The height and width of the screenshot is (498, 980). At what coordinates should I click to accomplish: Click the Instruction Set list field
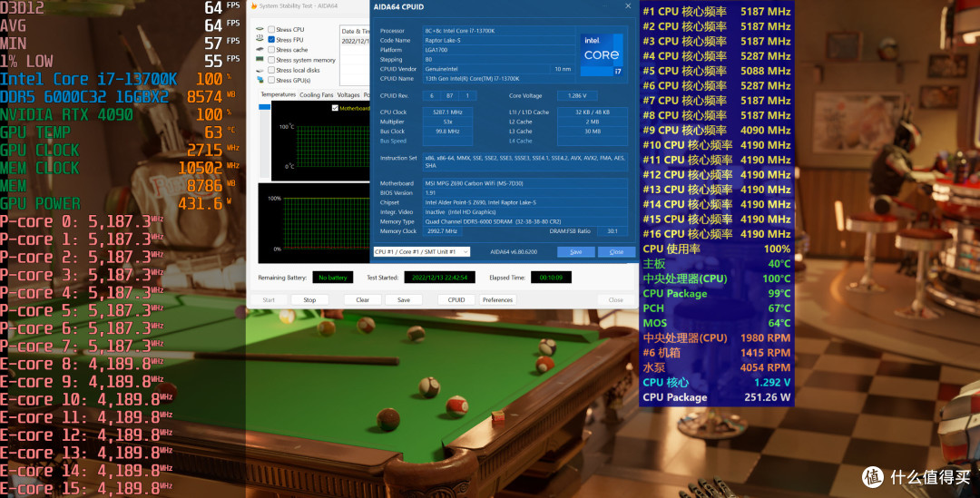click(525, 161)
